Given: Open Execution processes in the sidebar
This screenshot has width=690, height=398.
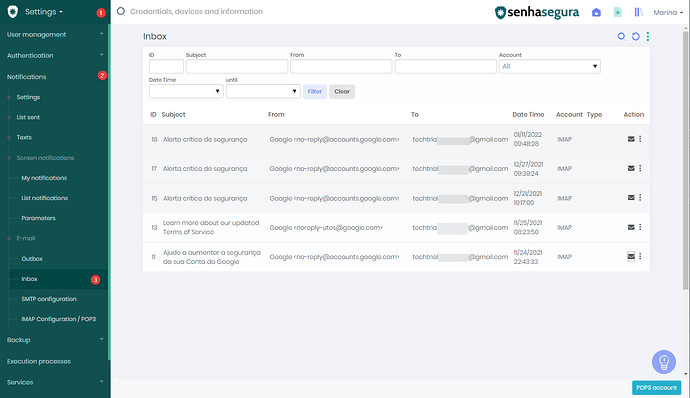Looking at the screenshot, I should pos(39,361).
